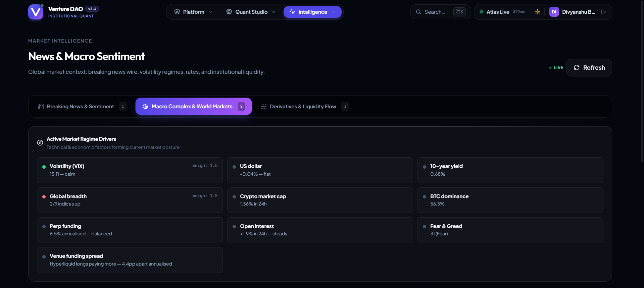Viewport: 644px width, 288px height.
Task: Click the search magnifier icon
Action: (x=418, y=12)
